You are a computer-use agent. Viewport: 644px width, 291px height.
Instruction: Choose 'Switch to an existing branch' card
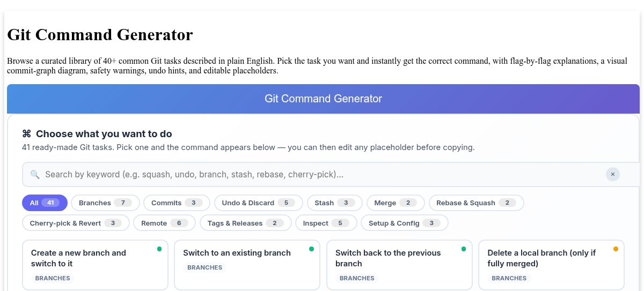(x=247, y=265)
